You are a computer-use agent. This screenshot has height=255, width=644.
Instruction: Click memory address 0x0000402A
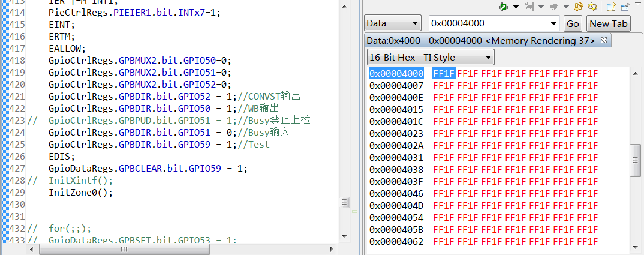click(396, 146)
